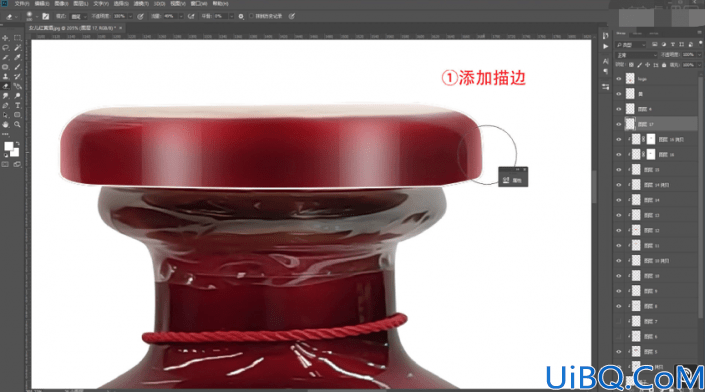This screenshot has width=705, height=392.
Task: Select the Gradient tool
Action: [17, 86]
